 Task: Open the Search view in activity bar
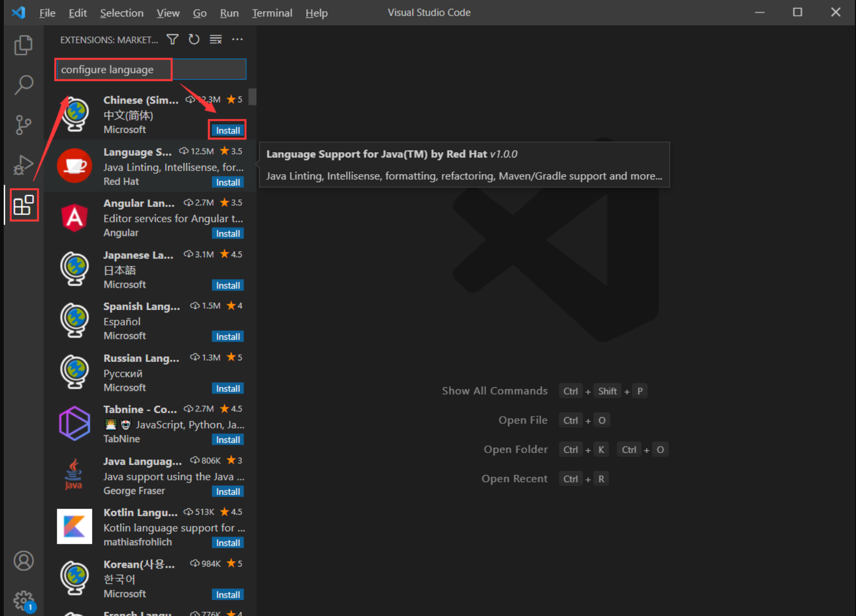[24, 85]
